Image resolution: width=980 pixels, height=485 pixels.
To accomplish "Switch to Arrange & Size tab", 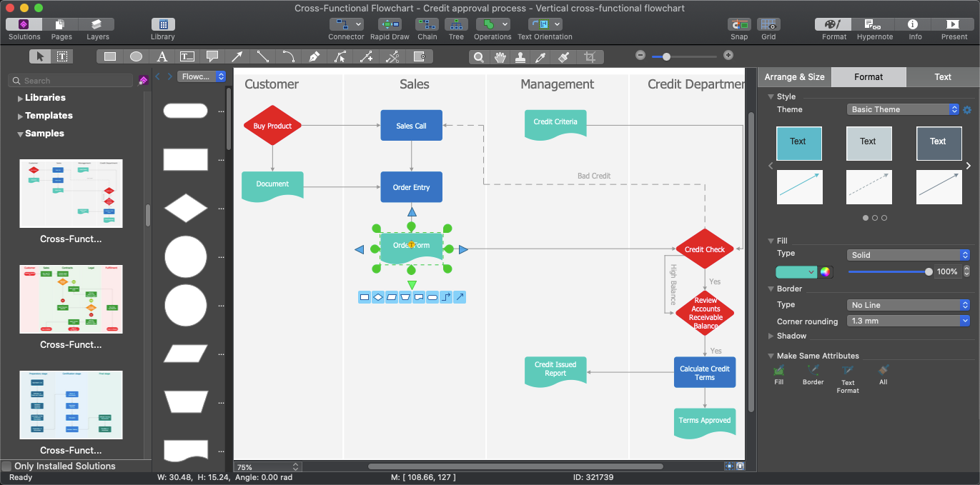I will [794, 77].
